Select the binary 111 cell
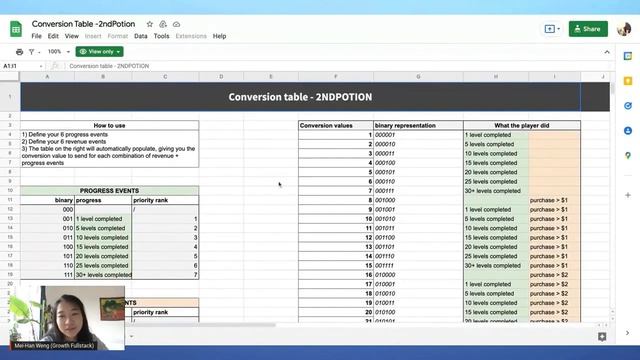 (x=47, y=275)
